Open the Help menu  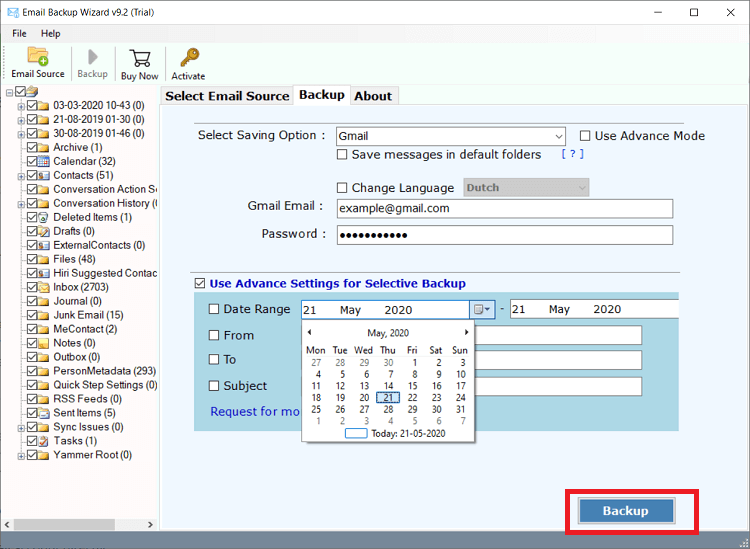(x=51, y=33)
